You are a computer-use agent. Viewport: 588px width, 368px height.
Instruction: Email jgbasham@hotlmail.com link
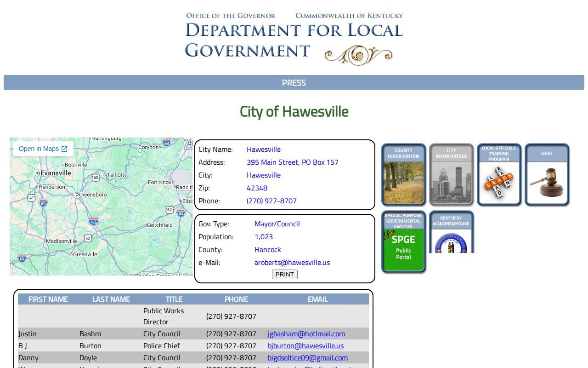[x=306, y=334]
